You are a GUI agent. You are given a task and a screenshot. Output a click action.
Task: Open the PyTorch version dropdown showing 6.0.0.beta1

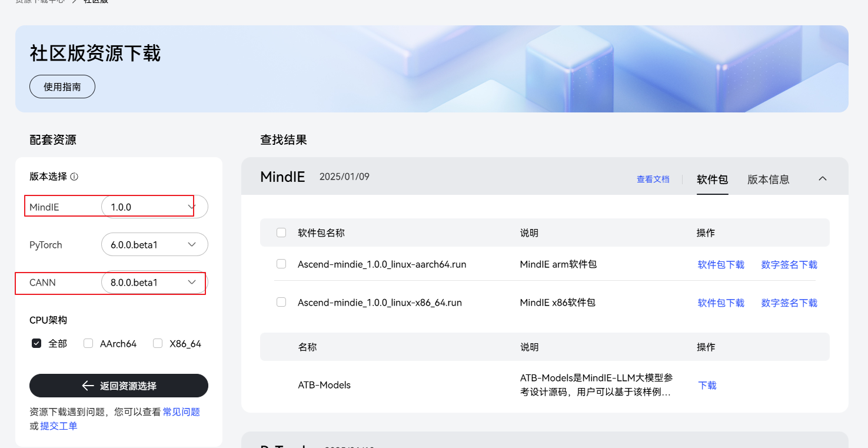(x=155, y=244)
